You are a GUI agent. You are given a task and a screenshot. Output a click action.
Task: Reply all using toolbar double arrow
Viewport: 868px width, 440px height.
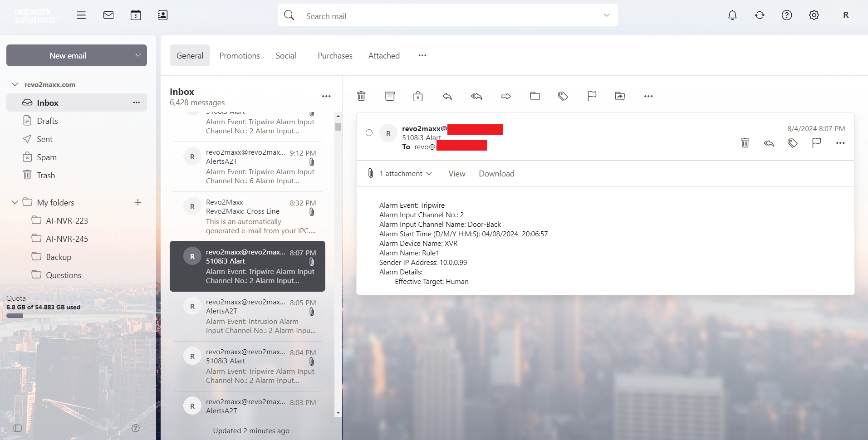476,96
